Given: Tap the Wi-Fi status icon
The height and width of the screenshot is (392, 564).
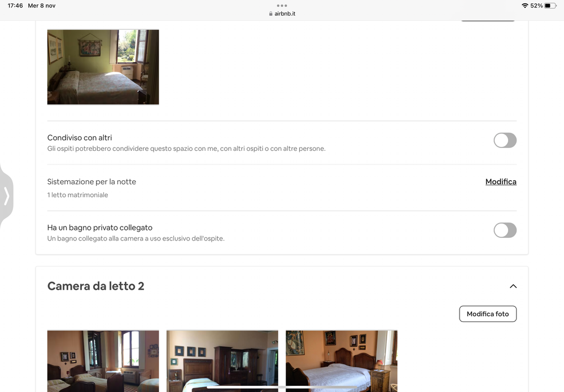Looking at the screenshot, I should tap(525, 6).
